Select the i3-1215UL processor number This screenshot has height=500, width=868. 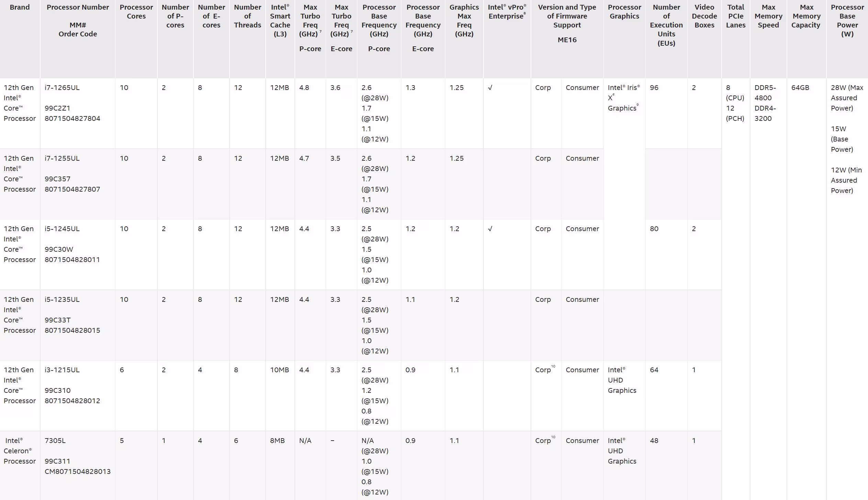tap(62, 370)
